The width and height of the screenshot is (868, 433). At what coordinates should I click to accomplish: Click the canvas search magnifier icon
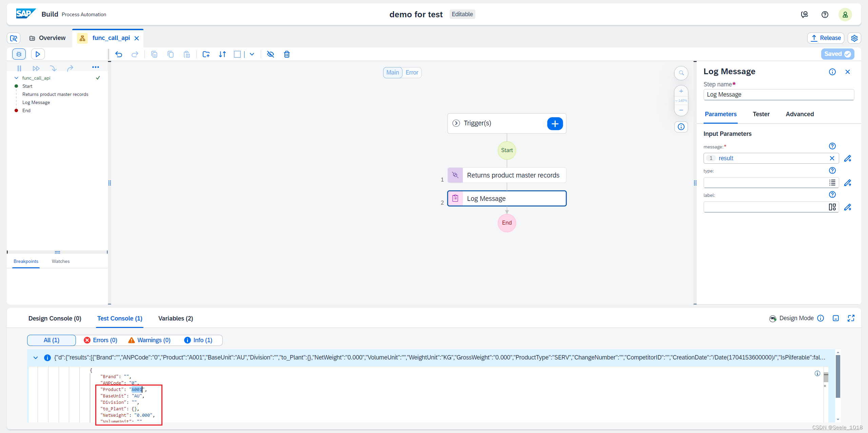(x=681, y=73)
